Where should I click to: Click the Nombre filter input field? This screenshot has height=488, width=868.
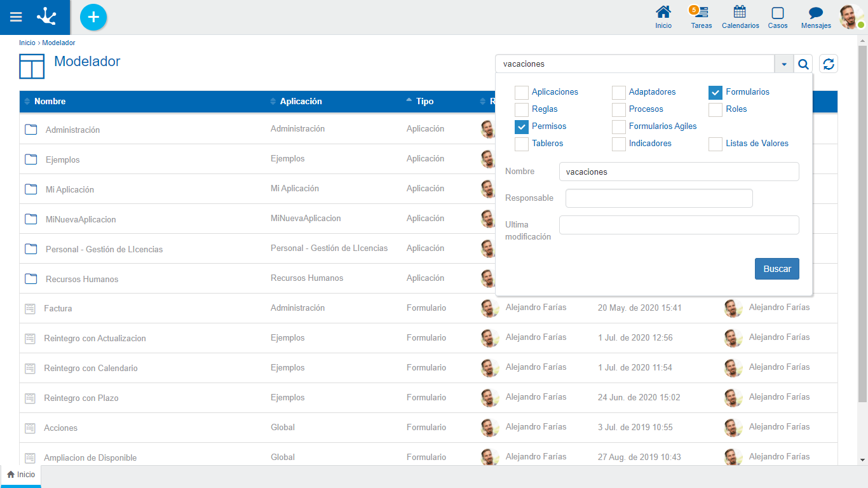[x=679, y=172]
